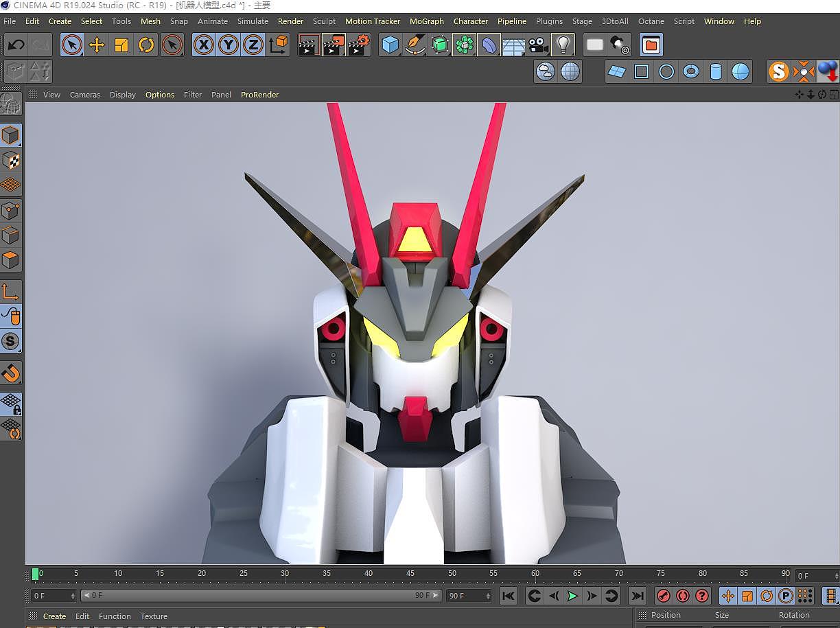Open the Character menu
Screen dimensions: 840x628
(x=471, y=21)
